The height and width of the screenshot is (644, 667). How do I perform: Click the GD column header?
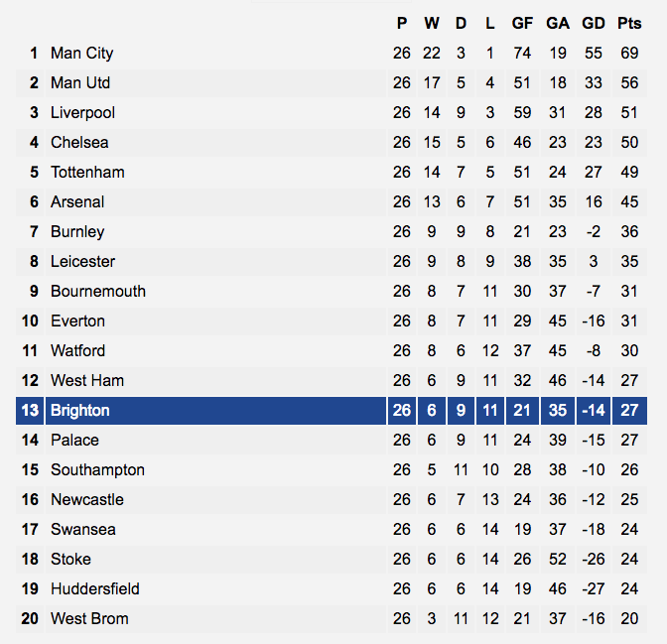click(x=594, y=23)
